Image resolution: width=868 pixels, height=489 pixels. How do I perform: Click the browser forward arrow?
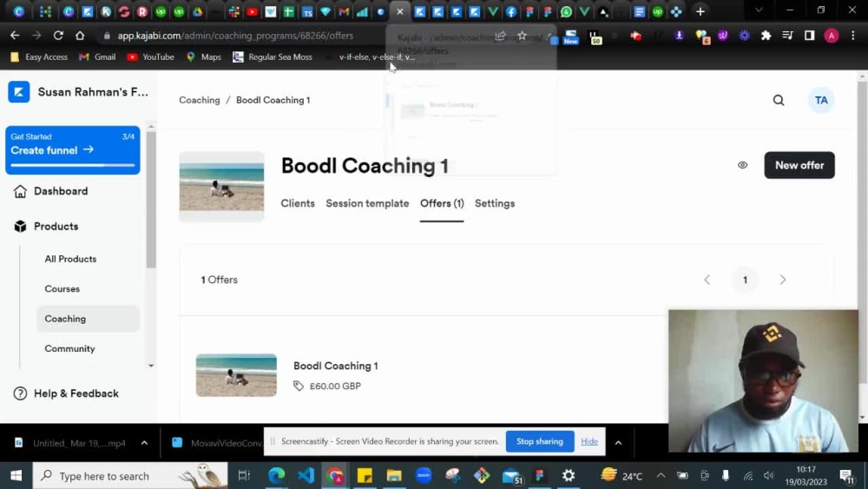click(36, 36)
